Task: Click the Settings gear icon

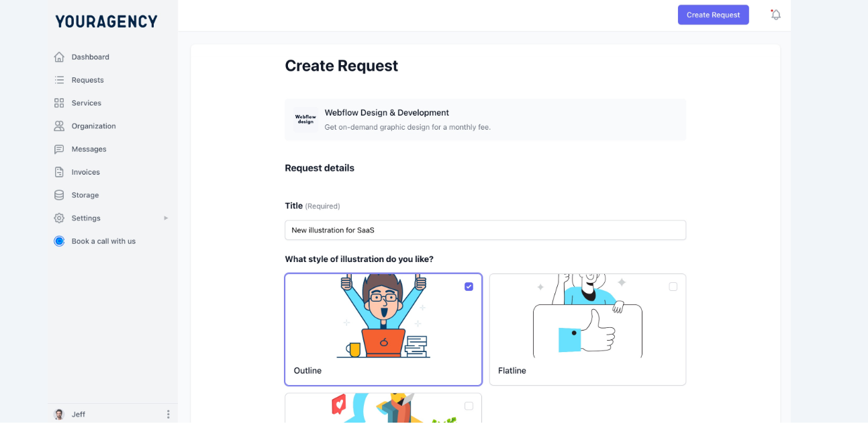Action: [x=59, y=218]
